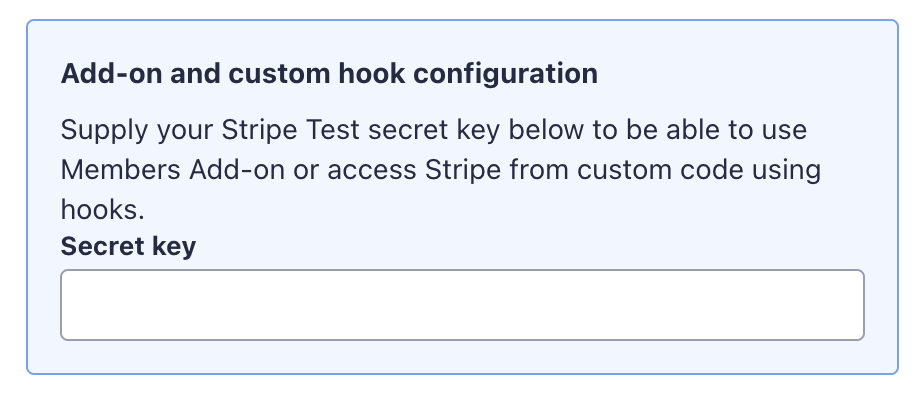Screen dimensions: 922x394
Task: Click the Secret key input field
Action: pos(462,305)
